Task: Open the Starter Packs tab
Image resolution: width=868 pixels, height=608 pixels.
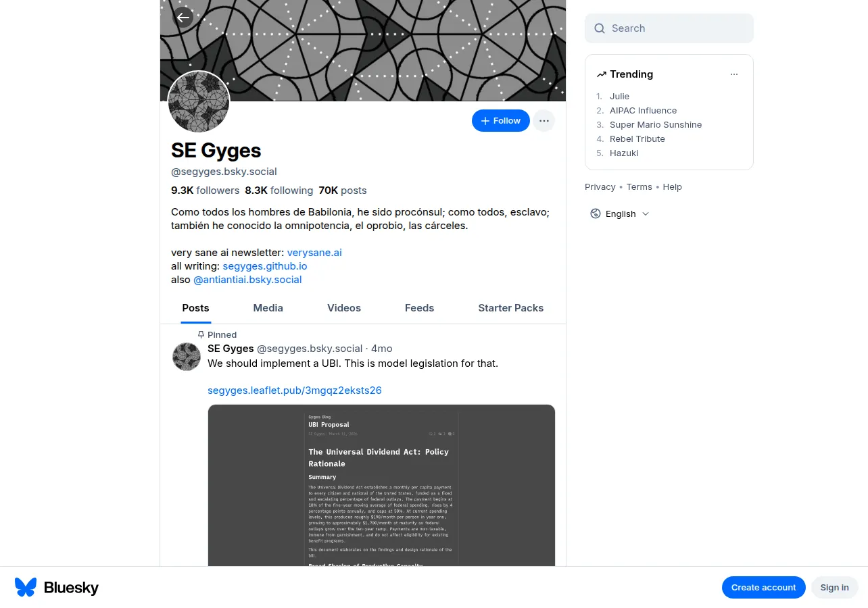Action: click(x=511, y=308)
